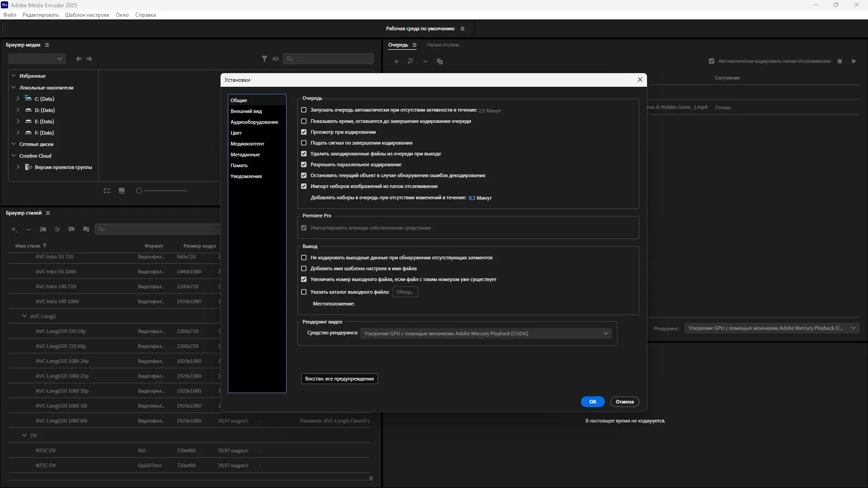
Task: Click the stop queue square icon
Action: click(x=840, y=61)
